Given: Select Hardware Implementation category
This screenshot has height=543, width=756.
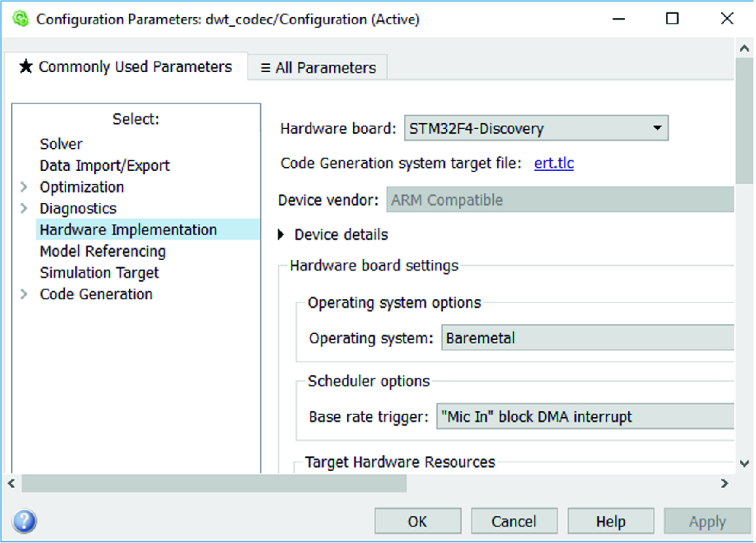Looking at the screenshot, I should click(148, 230).
